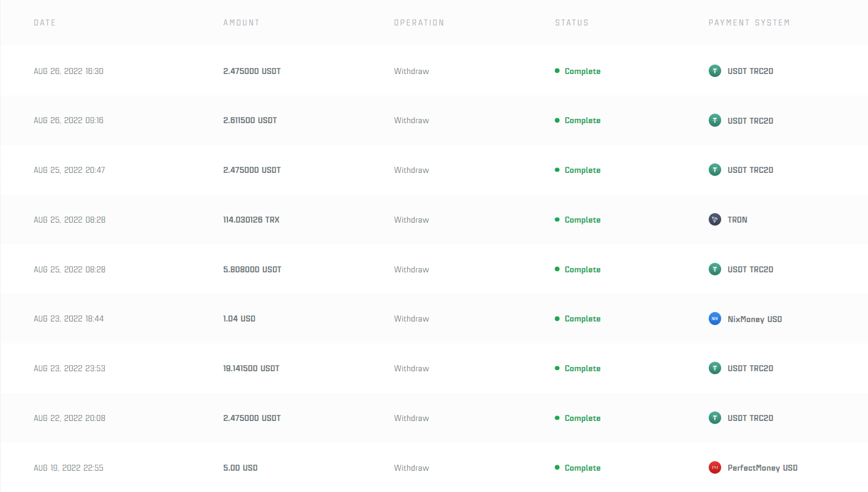
Task: Click the DATE column header
Action: [45, 22]
